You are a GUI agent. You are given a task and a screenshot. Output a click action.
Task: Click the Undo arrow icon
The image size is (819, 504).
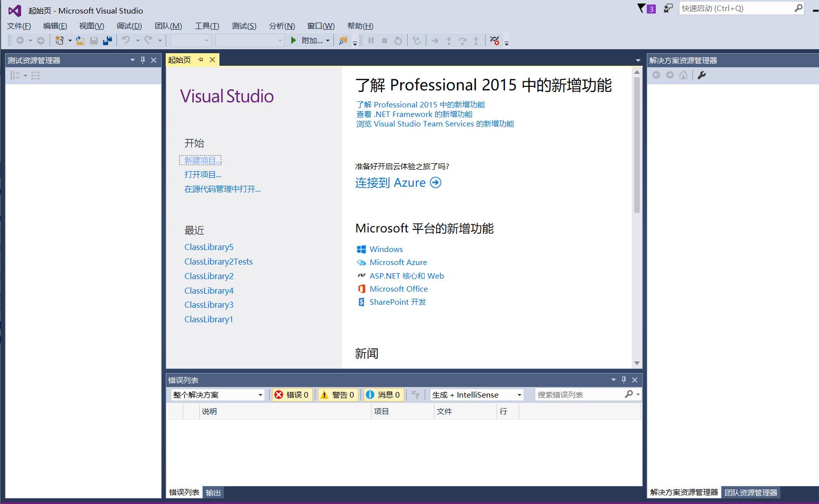(x=126, y=41)
